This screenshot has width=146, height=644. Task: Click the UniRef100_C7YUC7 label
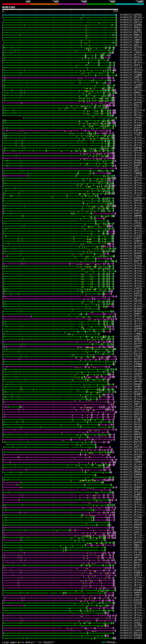[x=131, y=135]
